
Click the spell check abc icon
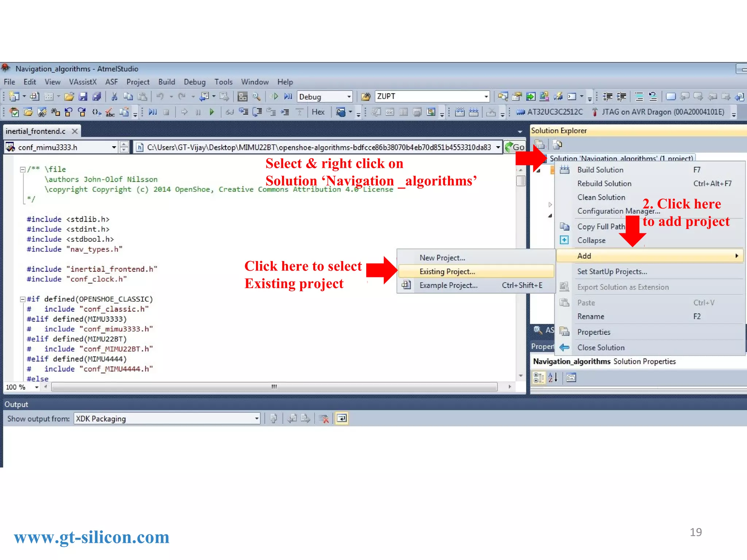tap(110, 112)
